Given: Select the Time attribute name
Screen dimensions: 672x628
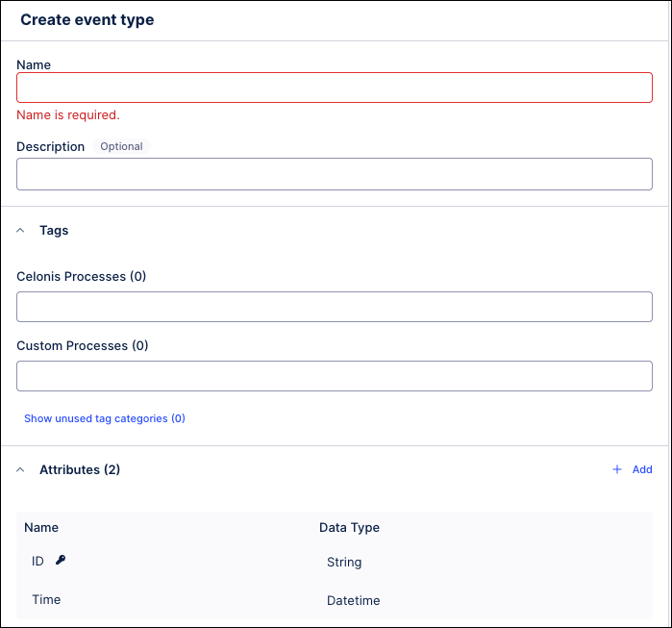Looking at the screenshot, I should point(46,599).
